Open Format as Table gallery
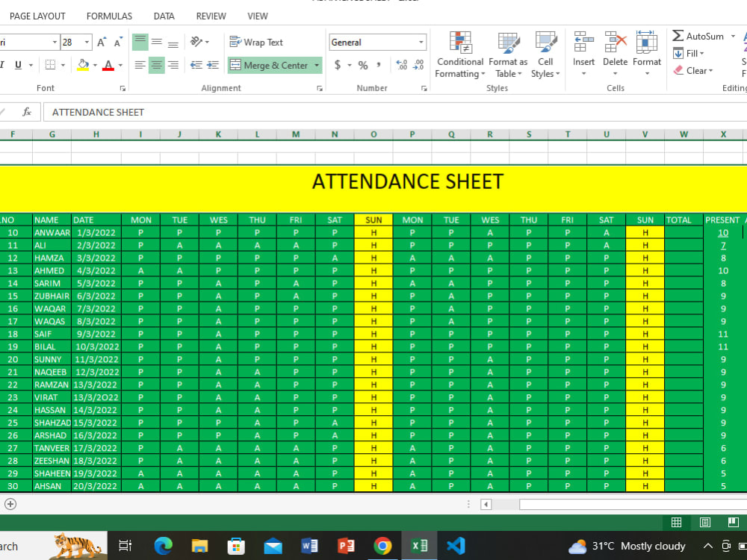This screenshot has height=560, width=747. [x=508, y=55]
